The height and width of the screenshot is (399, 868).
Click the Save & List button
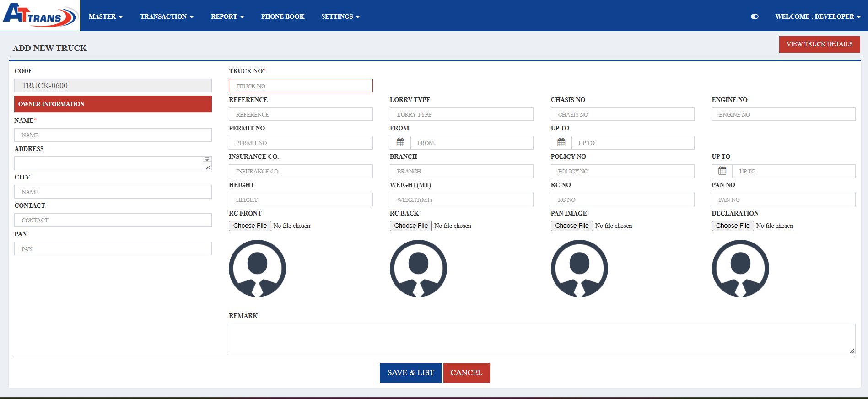tap(410, 372)
